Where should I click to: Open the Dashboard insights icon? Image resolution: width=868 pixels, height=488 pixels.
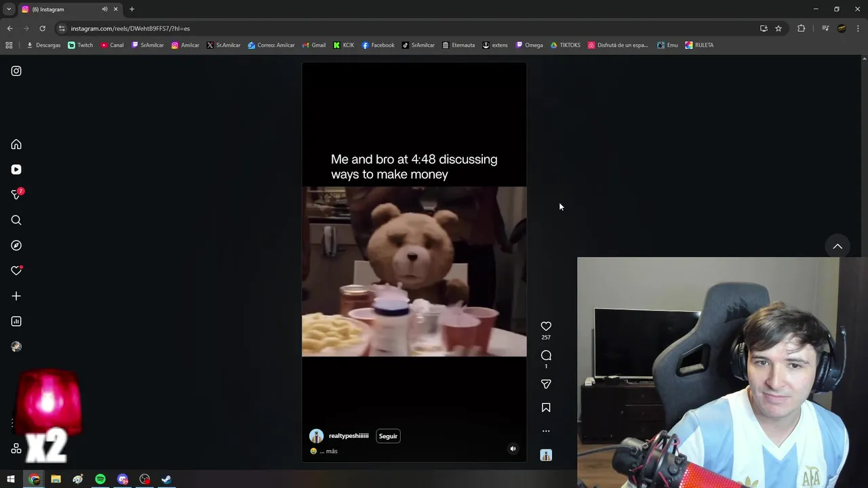[16, 321]
